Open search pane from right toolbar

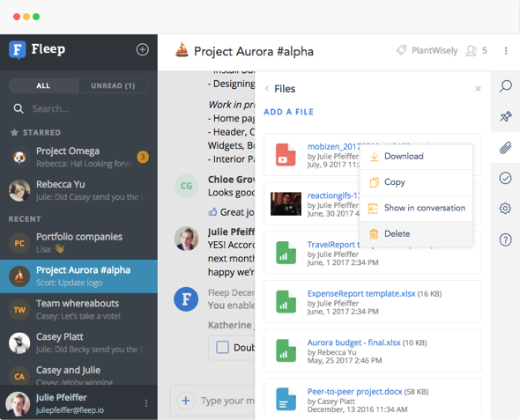click(505, 86)
